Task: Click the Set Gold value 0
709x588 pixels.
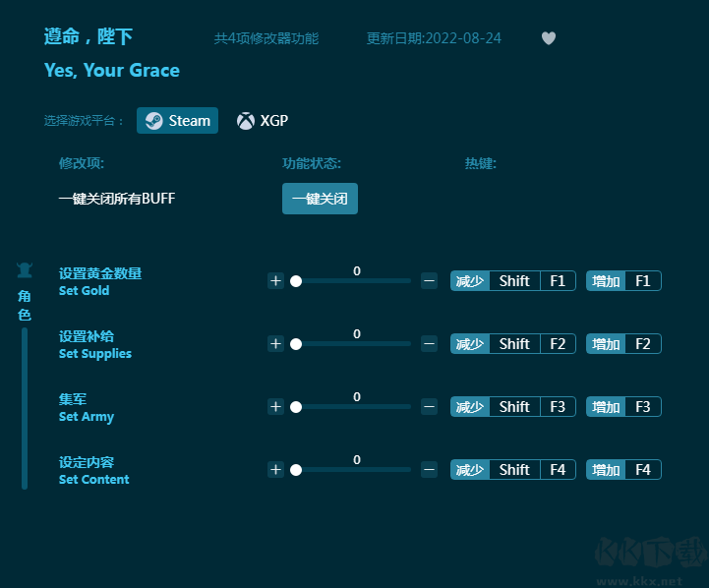Action: 357,270
